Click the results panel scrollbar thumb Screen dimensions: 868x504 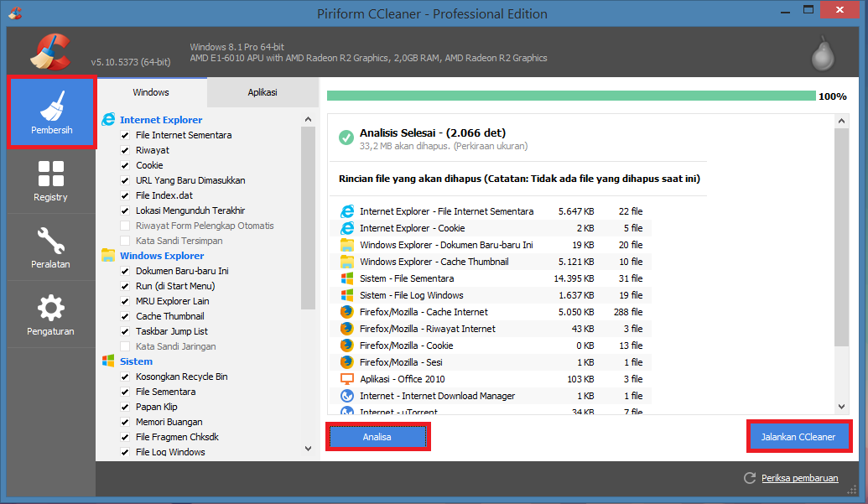point(841,238)
